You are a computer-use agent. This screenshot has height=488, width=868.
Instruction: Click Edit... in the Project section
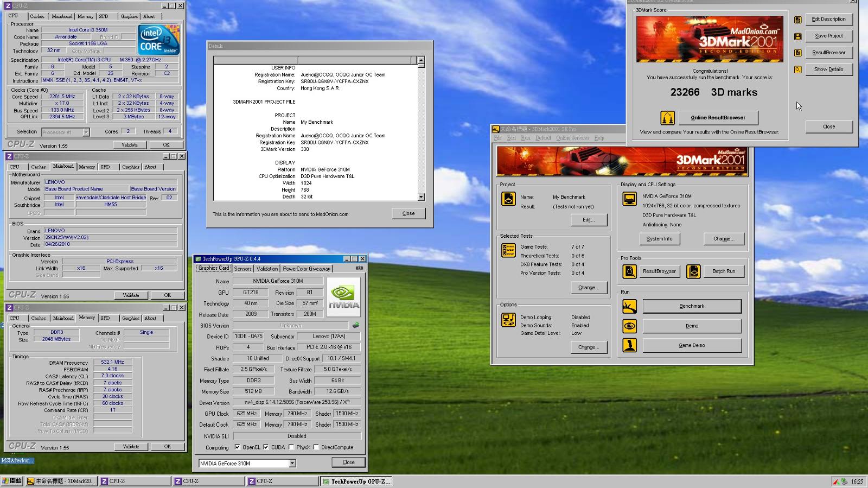[x=589, y=220]
